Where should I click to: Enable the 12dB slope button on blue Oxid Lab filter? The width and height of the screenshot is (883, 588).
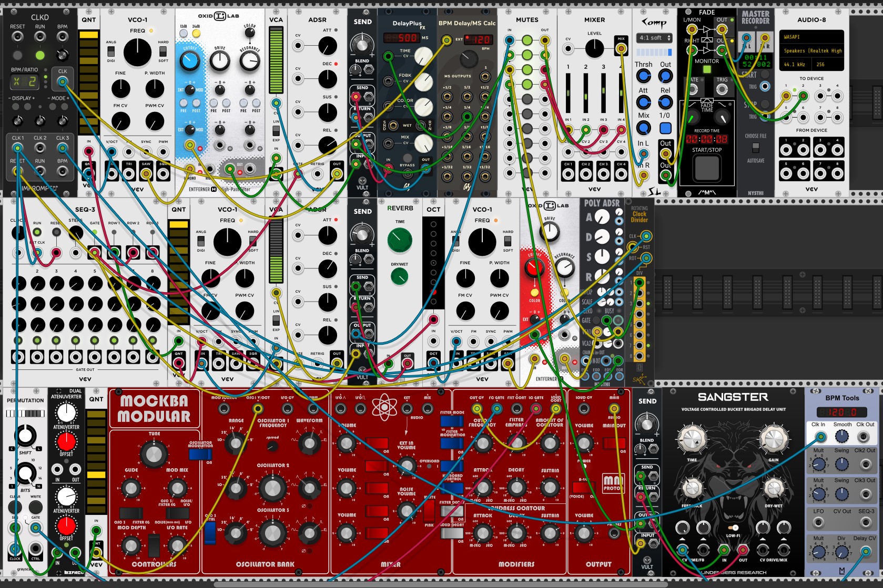pos(184,34)
